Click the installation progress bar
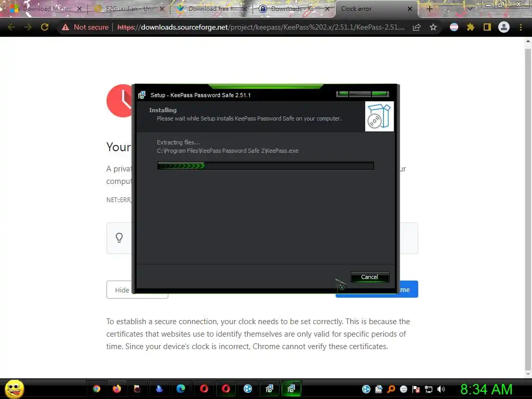The height and width of the screenshot is (399, 532). [x=265, y=166]
